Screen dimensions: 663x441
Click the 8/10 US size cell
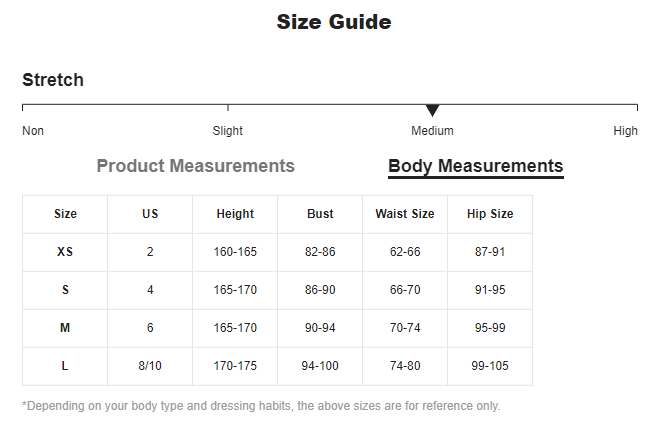(x=150, y=366)
